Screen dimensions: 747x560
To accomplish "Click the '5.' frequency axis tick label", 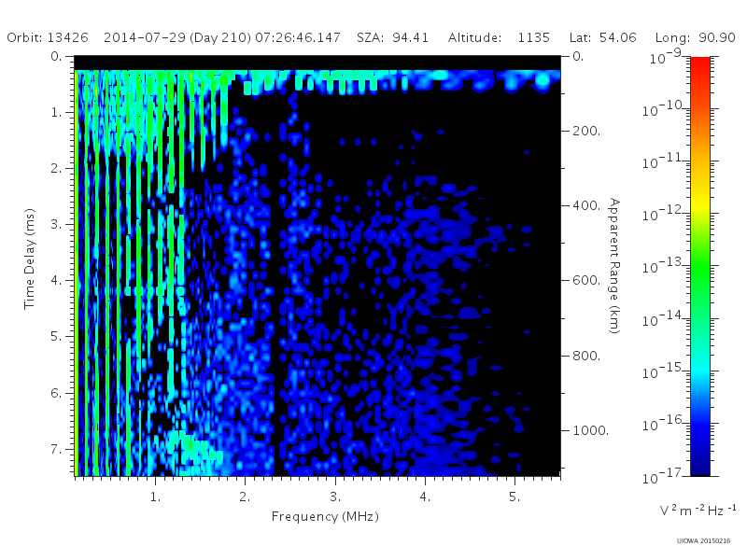I will [514, 497].
